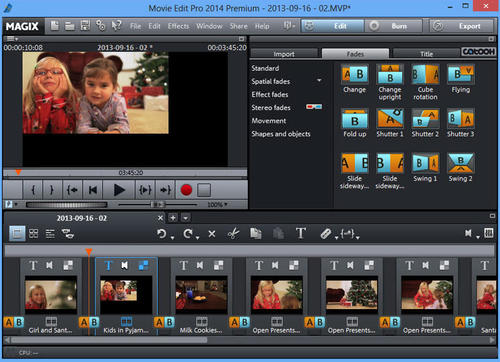This screenshot has width=500, height=362.
Task: Click the Burn button
Action: (x=393, y=26)
